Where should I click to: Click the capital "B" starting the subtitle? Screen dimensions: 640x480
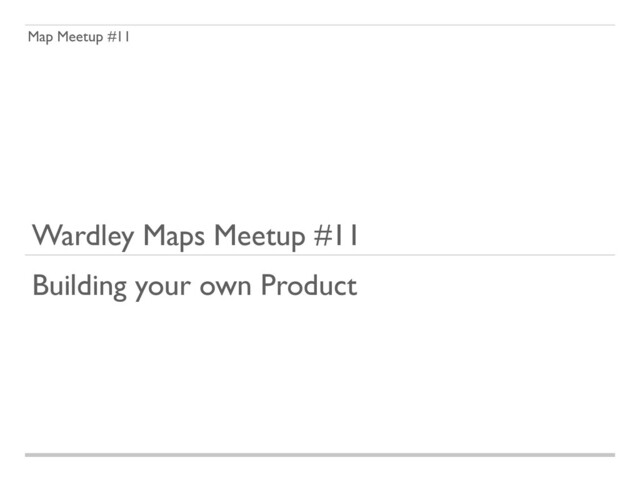pyautogui.click(x=40, y=286)
